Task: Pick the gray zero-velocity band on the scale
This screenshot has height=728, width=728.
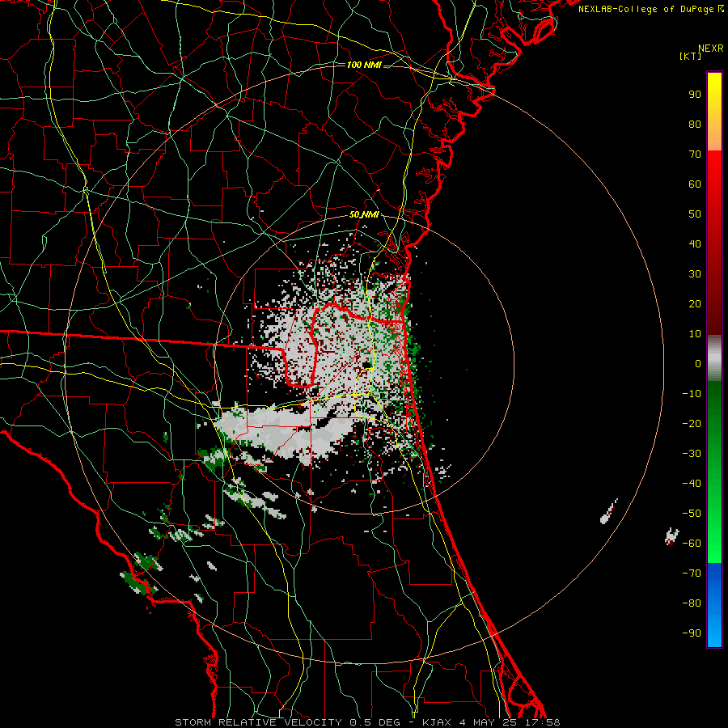Action: 714,358
